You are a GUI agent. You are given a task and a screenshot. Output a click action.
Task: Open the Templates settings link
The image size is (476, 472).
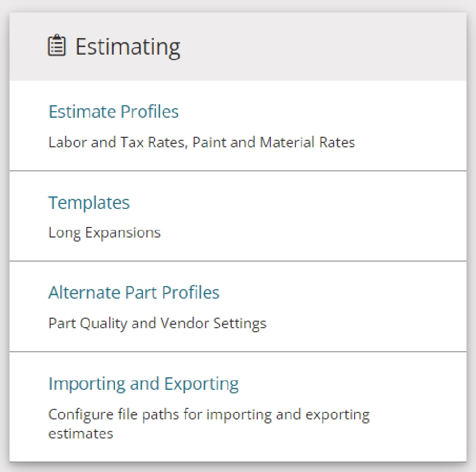tap(89, 202)
